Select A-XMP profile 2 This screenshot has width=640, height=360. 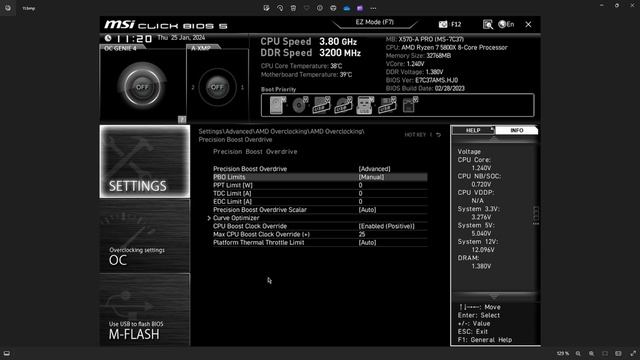point(193,87)
